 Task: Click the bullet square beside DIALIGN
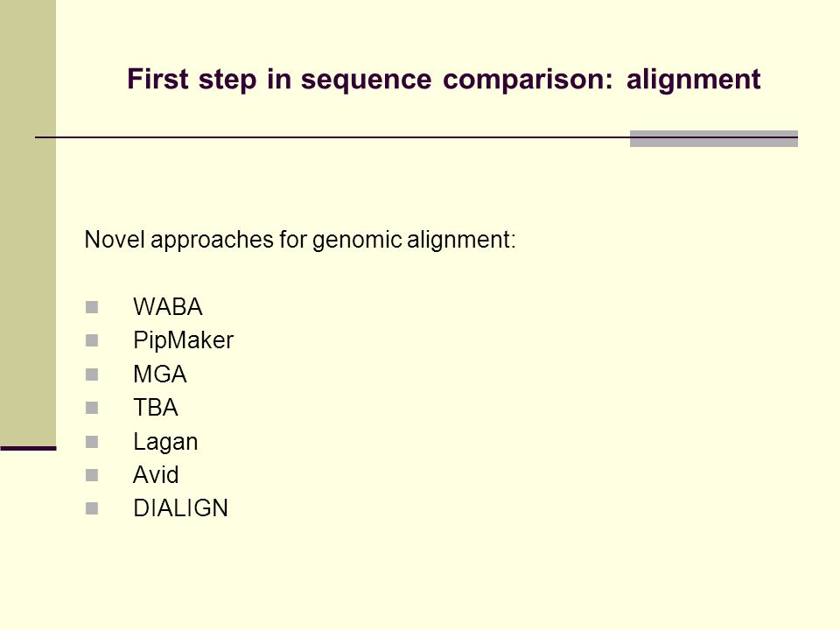point(92,508)
